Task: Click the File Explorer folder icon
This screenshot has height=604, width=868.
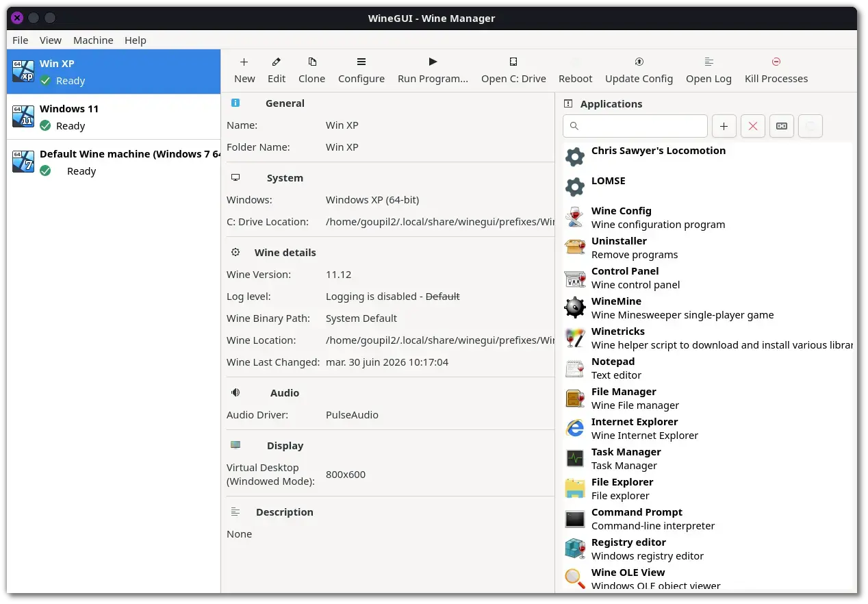Action: click(575, 488)
